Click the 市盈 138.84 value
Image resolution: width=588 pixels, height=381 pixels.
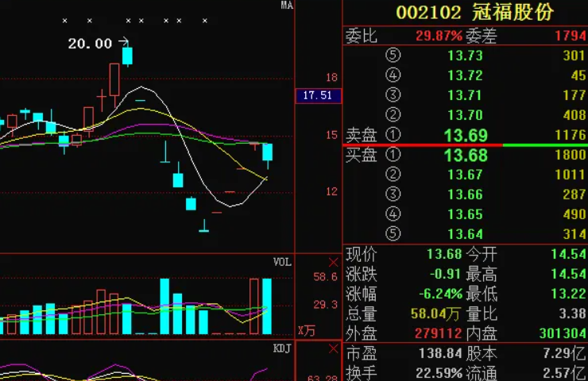click(441, 353)
